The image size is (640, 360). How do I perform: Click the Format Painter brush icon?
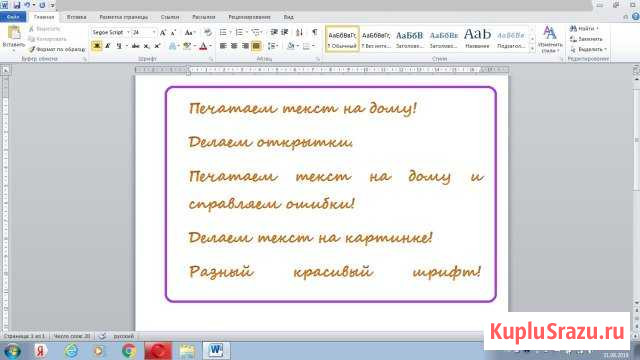coord(32,49)
